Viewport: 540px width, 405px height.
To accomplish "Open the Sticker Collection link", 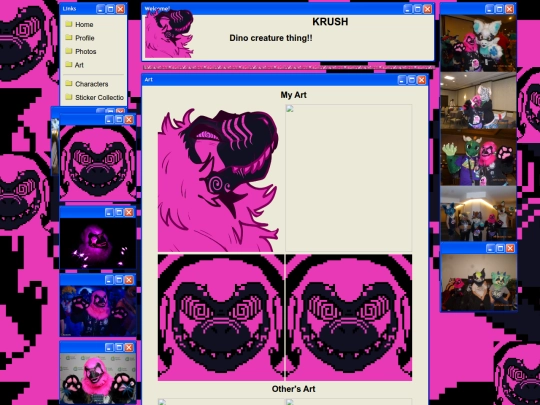I will 99,97.
